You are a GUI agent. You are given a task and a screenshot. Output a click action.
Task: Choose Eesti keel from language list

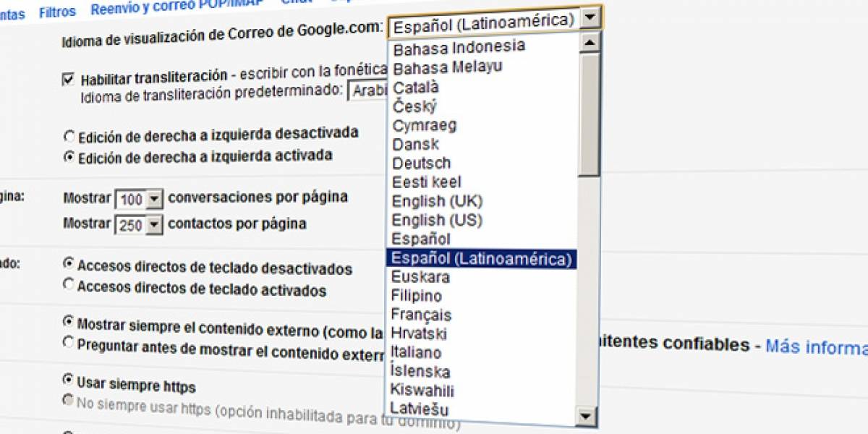(427, 182)
